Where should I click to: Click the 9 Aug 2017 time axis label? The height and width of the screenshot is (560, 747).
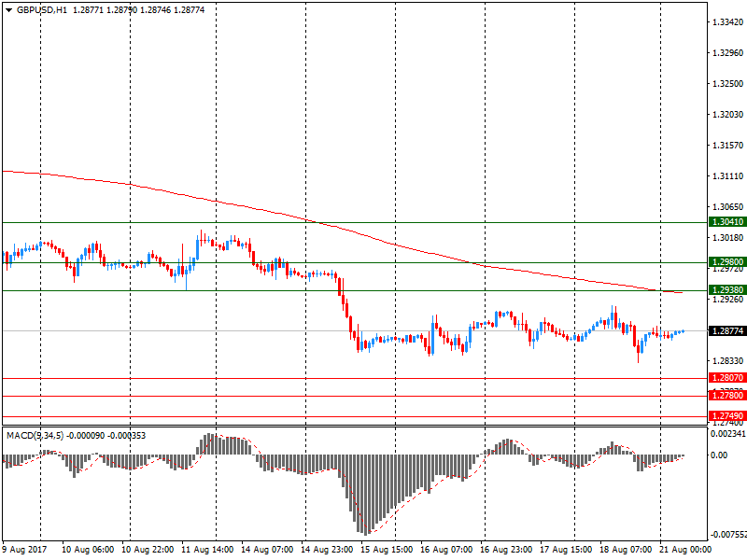pyautogui.click(x=24, y=550)
